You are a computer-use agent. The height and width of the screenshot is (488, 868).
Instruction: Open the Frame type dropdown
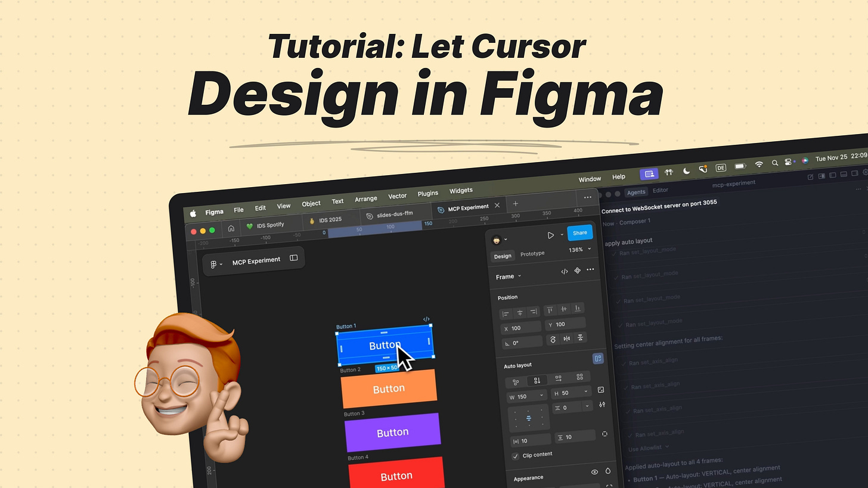(509, 276)
